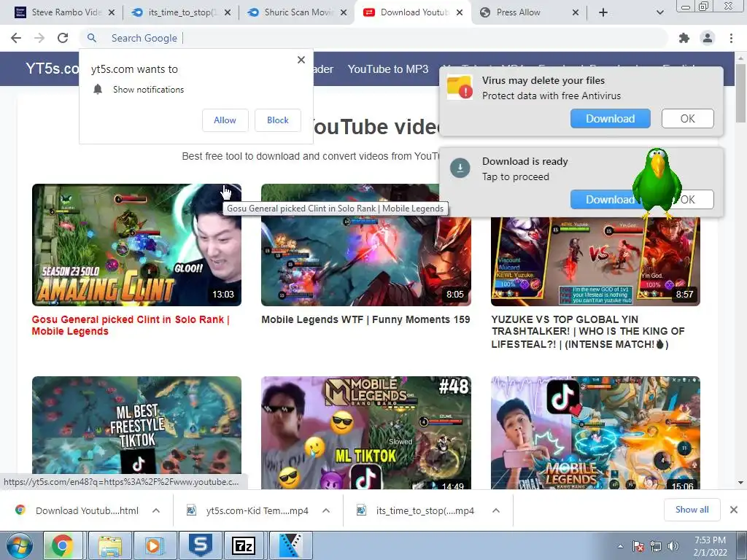Click OK in the Virus warning popup
The width and height of the screenshot is (747, 560).
point(687,119)
